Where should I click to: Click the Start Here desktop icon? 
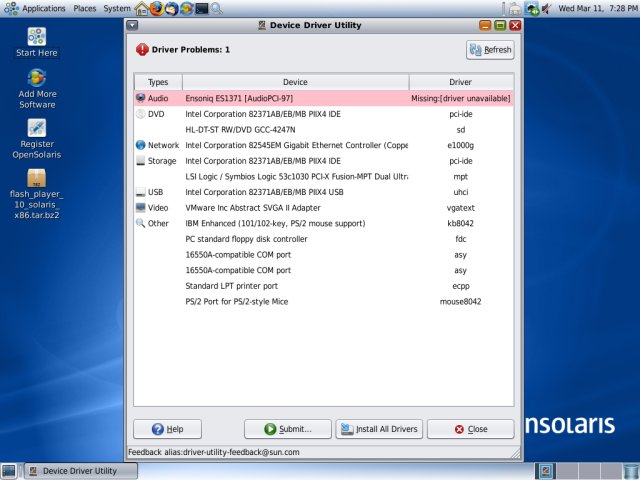click(37, 38)
